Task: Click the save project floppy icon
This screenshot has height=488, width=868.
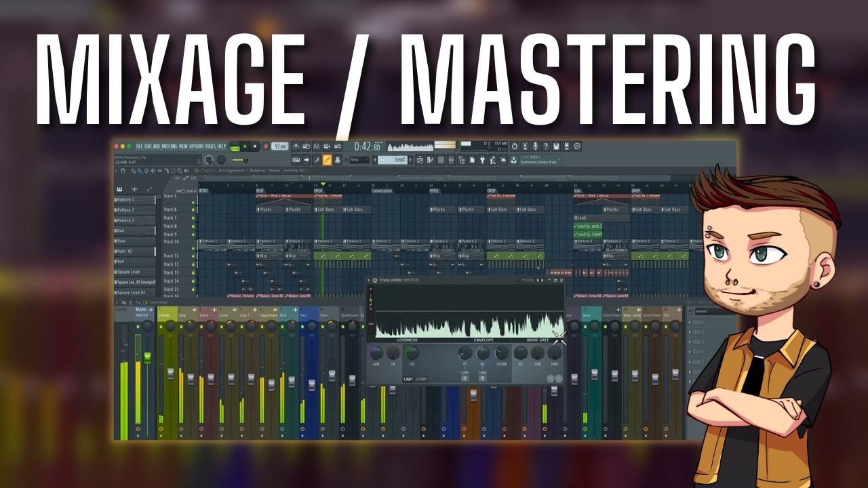Action: [556, 146]
